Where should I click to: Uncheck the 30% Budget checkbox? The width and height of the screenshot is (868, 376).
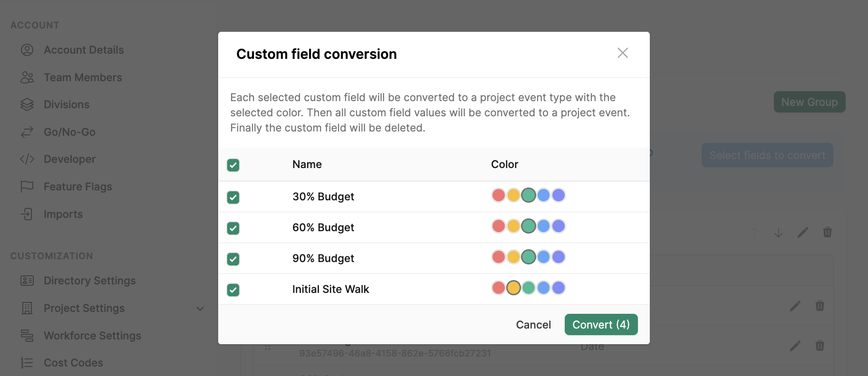[233, 197]
